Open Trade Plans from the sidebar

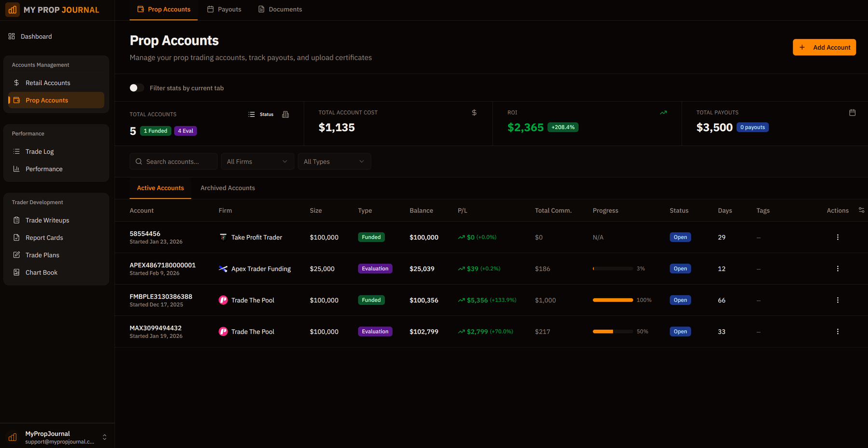point(42,254)
